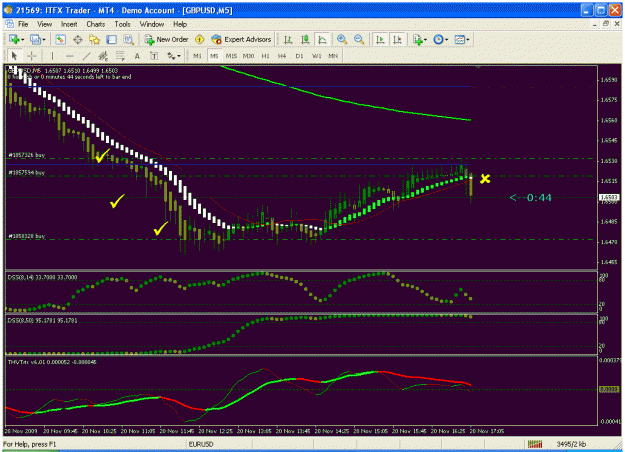Select the Horizontal Line drawing tool
Screen dimensions: 625x452
tap(69, 56)
